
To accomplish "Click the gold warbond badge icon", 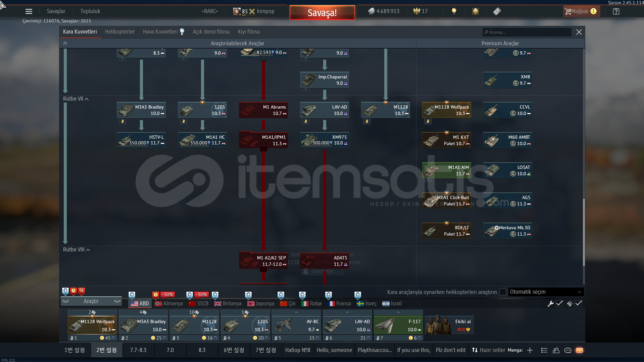I will pyautogui.click(x=476, y=11).
